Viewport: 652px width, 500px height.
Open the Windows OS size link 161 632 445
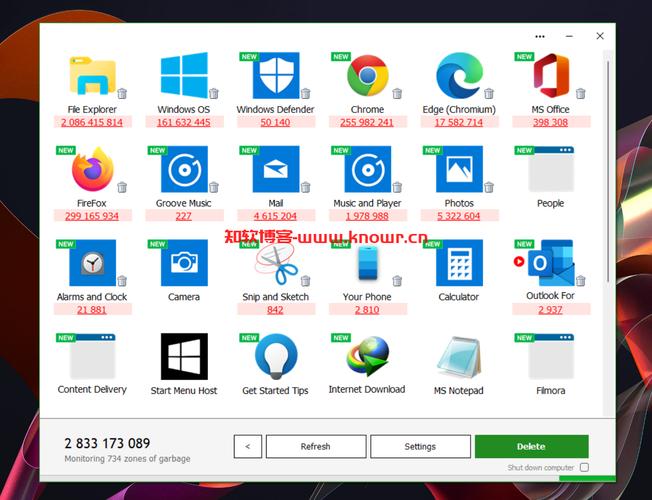(184, 122)
